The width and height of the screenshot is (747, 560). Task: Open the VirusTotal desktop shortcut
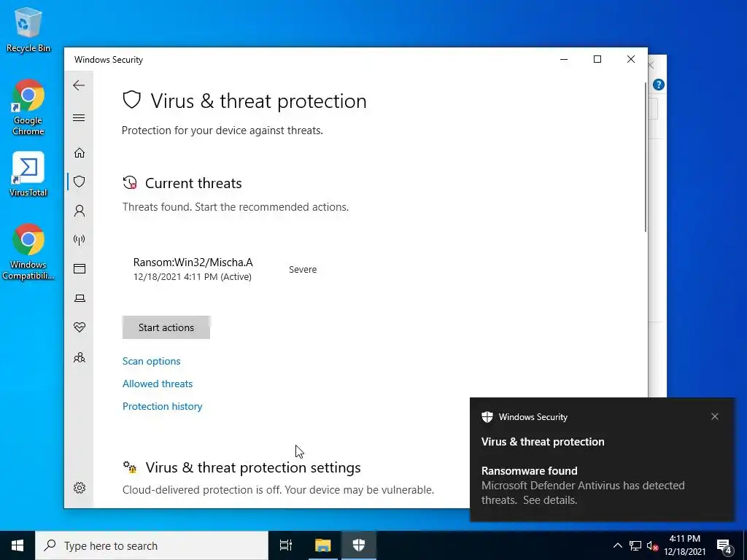tap(28, 174)
